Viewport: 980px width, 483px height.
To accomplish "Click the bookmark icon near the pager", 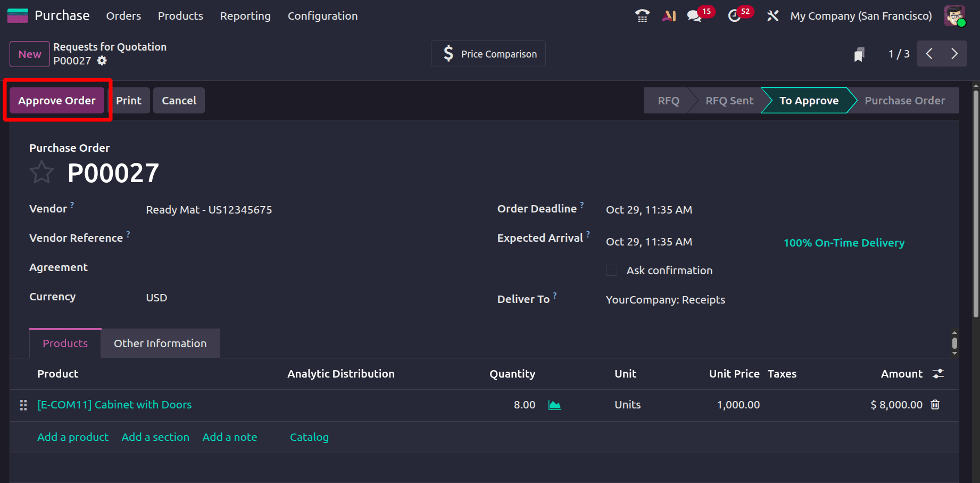I will point(859,54).
